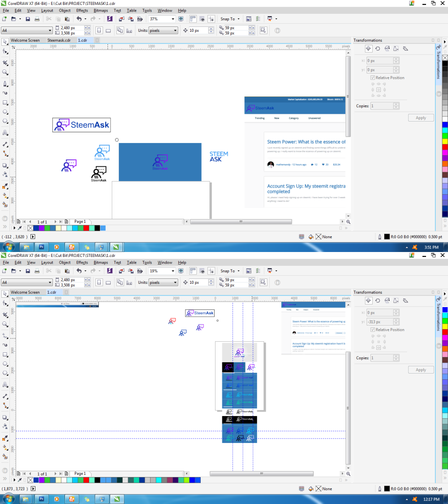Toggle Show guidelines in top window toolbar

point(211,19)
